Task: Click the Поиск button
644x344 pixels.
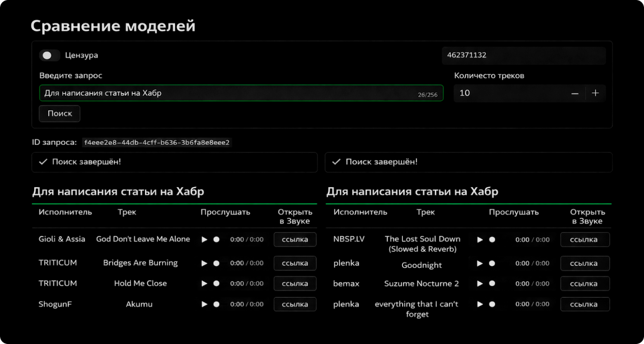Action: tap(59, 114)
